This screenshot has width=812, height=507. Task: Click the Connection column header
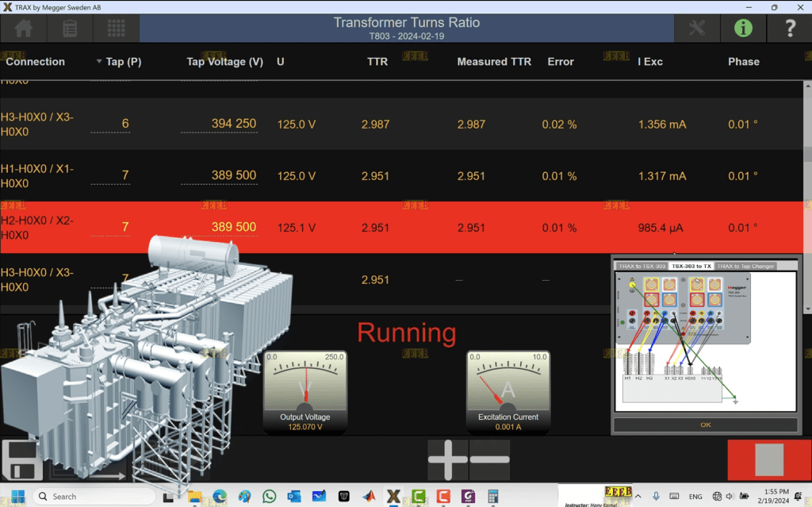point(35,62)
